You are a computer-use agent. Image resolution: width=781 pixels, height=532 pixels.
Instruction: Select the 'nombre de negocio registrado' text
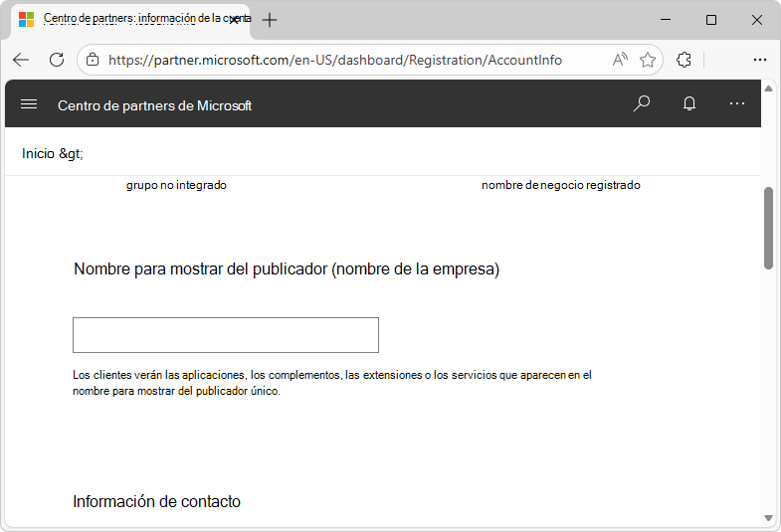coord(561,185)
